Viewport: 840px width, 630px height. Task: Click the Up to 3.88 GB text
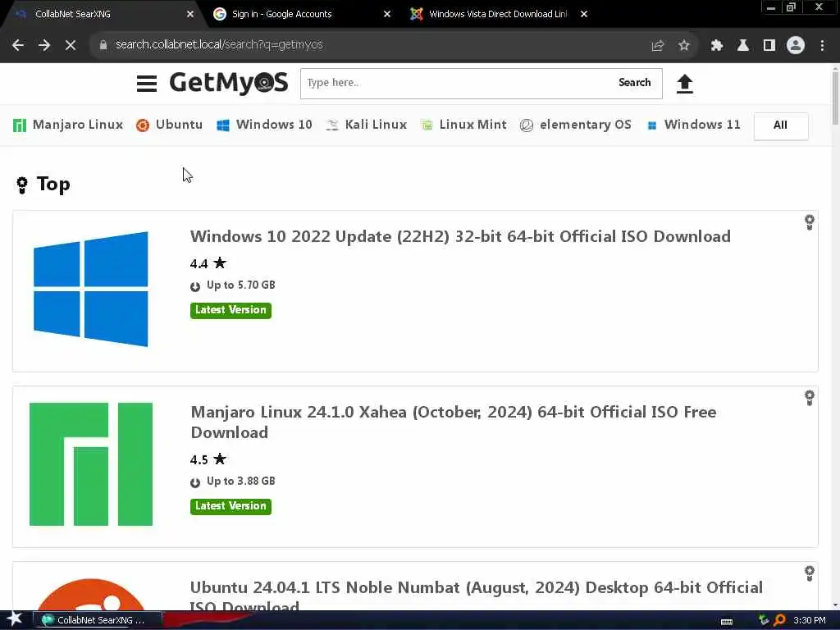[240, 482]
